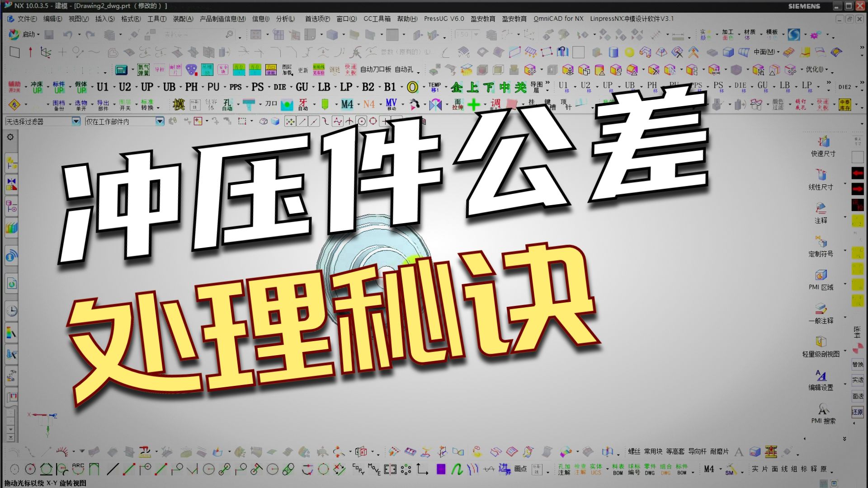Open the 视图(V) menu
The width and height of the screenshot is (868, 488).
[79, 19]
